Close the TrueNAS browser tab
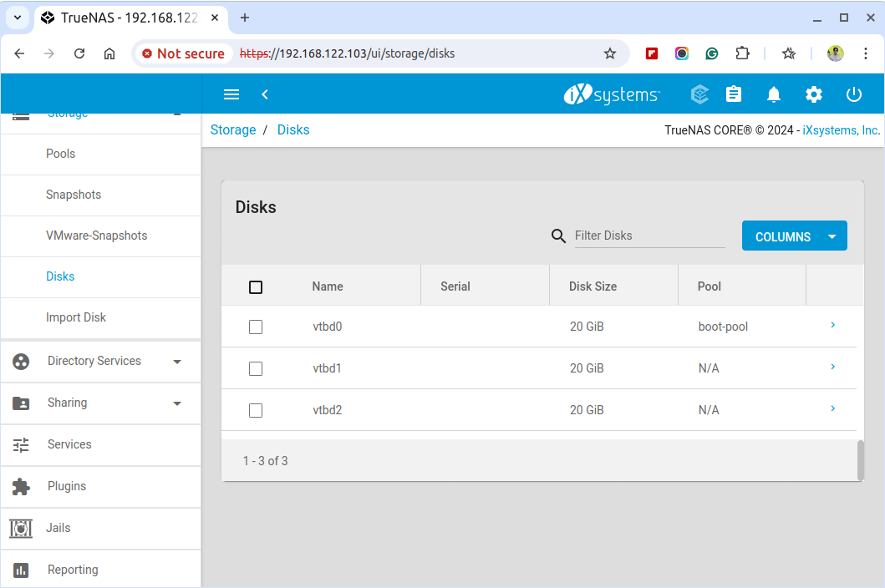This screenshot has height=588, width=885. pyautogui.click(x=215, y=18)
